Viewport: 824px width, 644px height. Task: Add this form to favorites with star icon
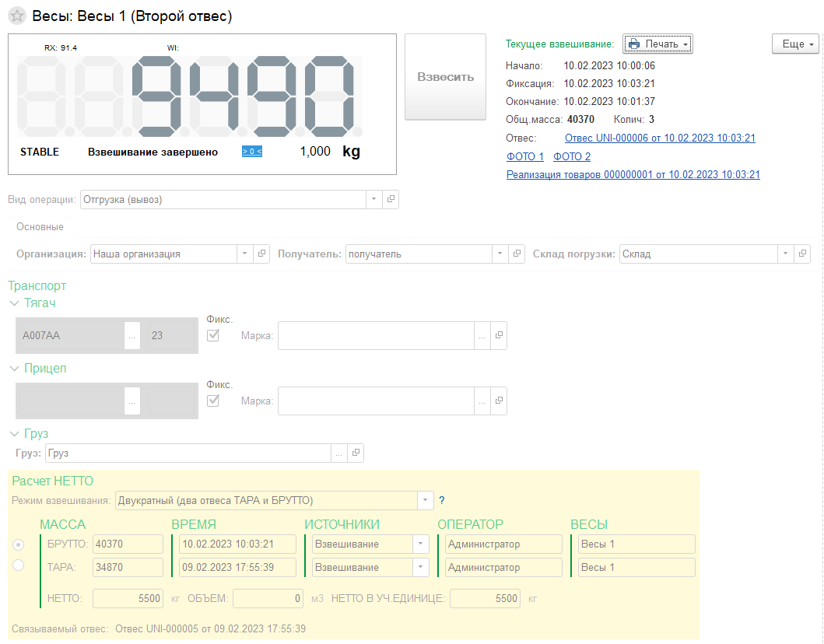(x=16, y=16)
